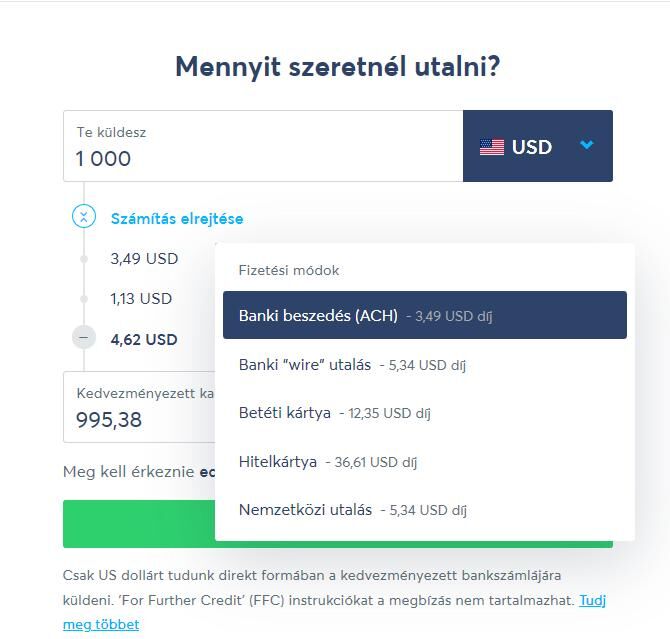
Task: Click the 3,49 USD fee line
Action: [144, 259]
